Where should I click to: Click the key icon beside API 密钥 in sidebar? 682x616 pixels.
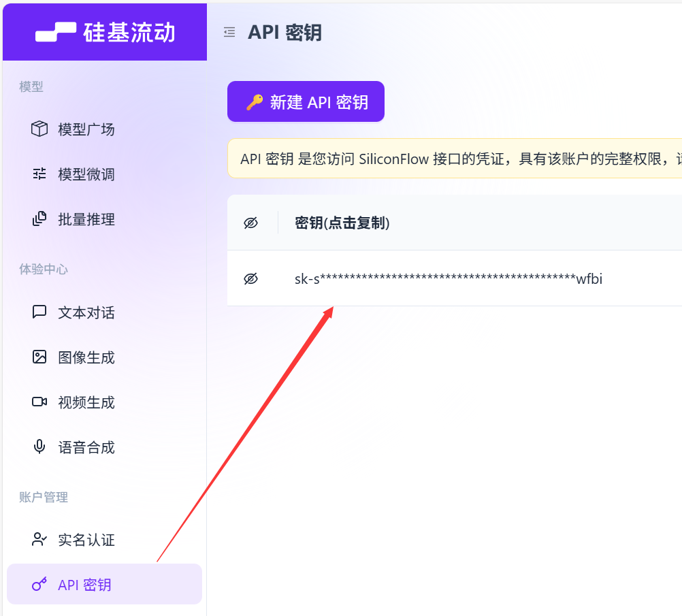tap(39, 584)
